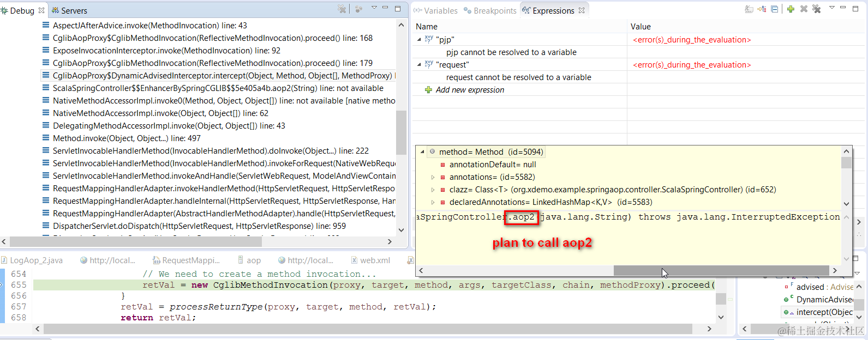This screenshot has height=340, width=868.
Task: Select "request cannot be resolved to a variable" row
Action: pos(518,77)
